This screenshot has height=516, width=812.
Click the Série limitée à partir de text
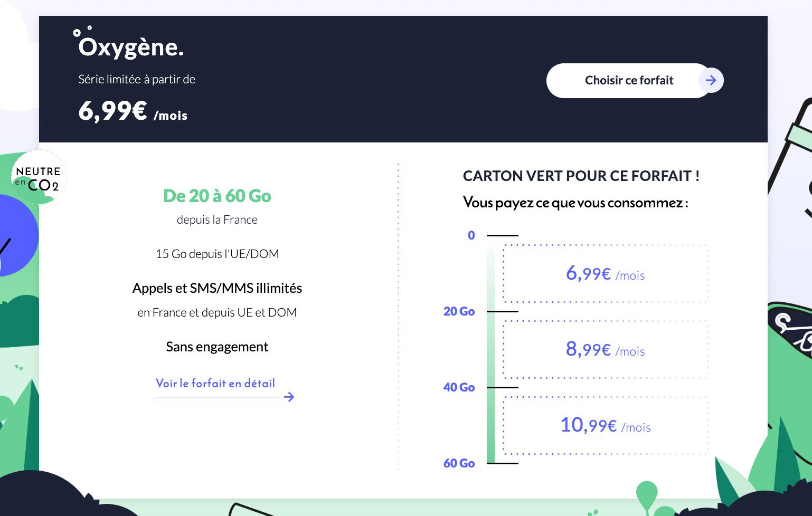coord(137,80)
